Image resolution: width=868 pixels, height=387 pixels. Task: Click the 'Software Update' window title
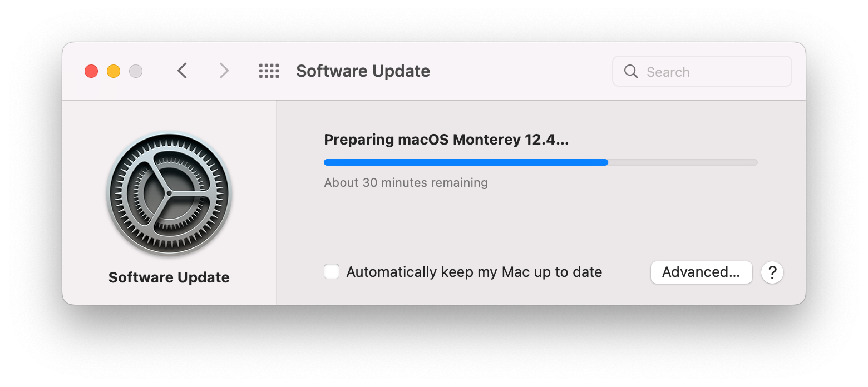point(363,71)
